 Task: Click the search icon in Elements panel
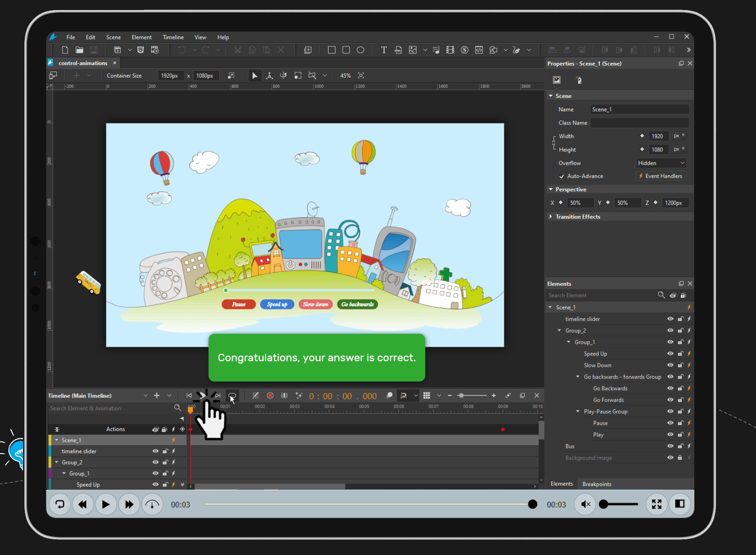point(661,295)
